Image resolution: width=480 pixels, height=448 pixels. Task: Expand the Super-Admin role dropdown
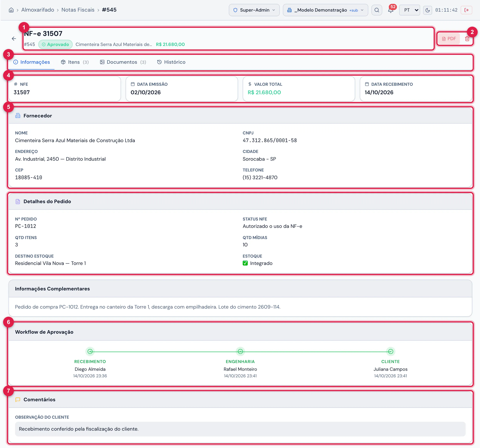[x=254, y=10]
